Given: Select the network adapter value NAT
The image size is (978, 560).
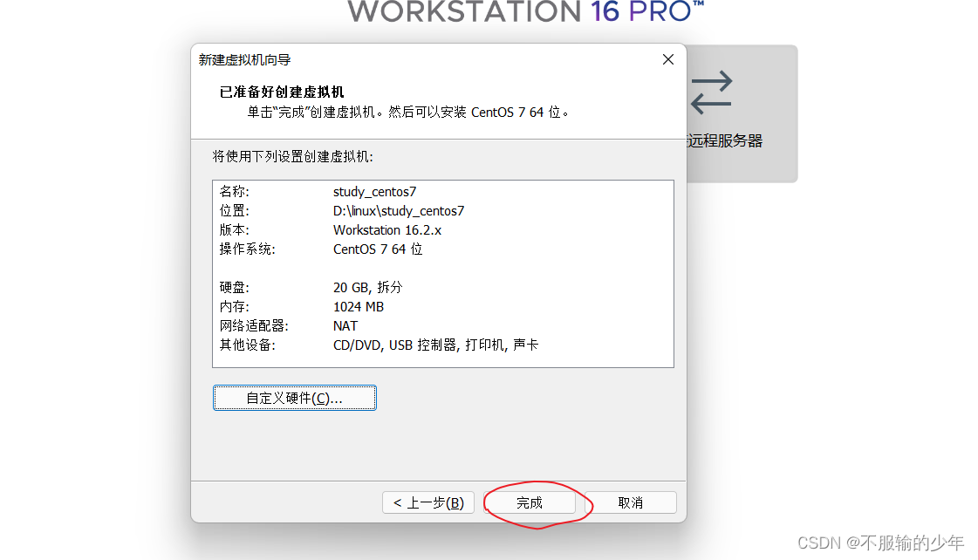Looking at the screenshot, I should [x=345, y=326].
